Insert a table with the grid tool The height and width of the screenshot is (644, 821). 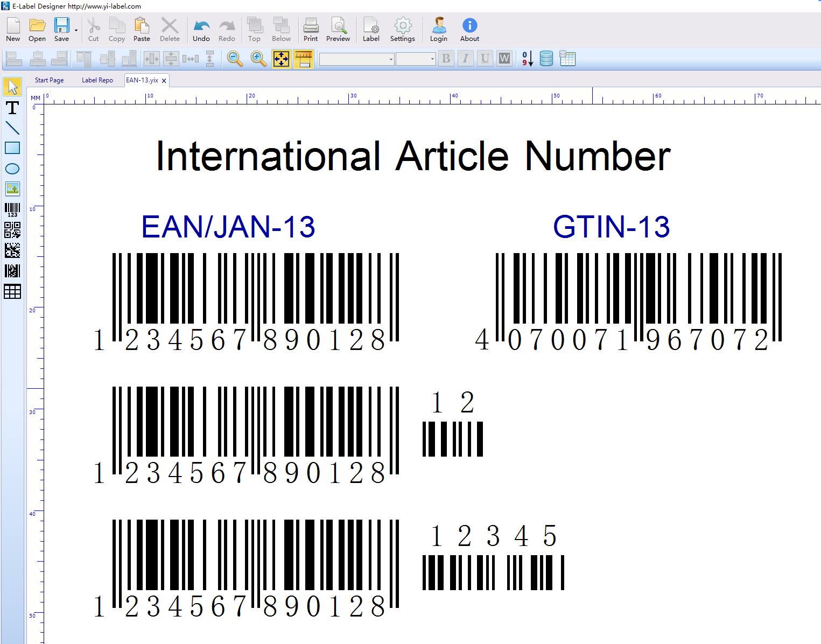(12, 291)
